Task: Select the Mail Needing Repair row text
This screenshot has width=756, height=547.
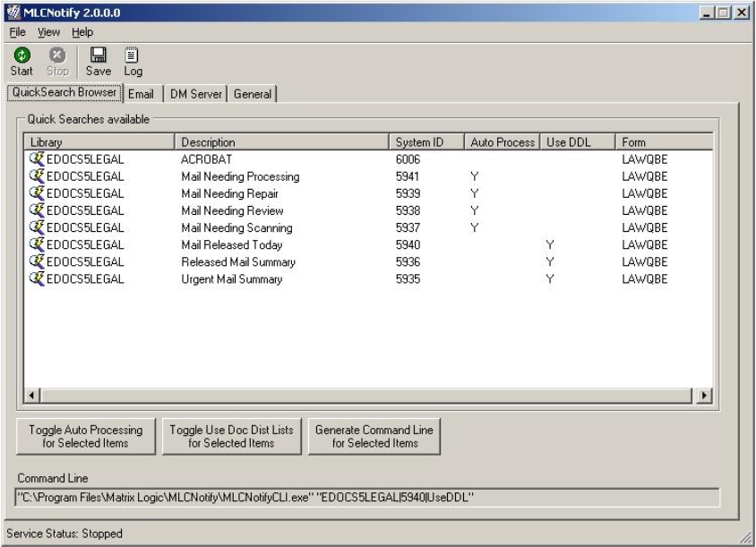Action: (229, 193)
